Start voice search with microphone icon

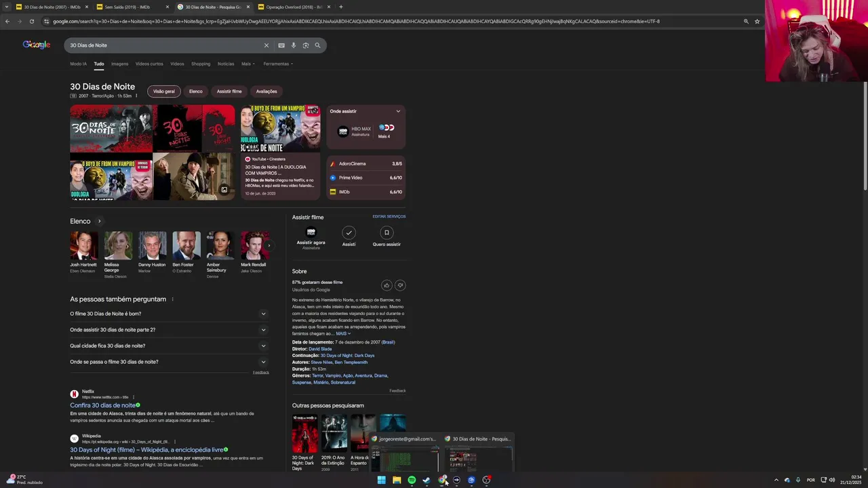coord(294,45)
